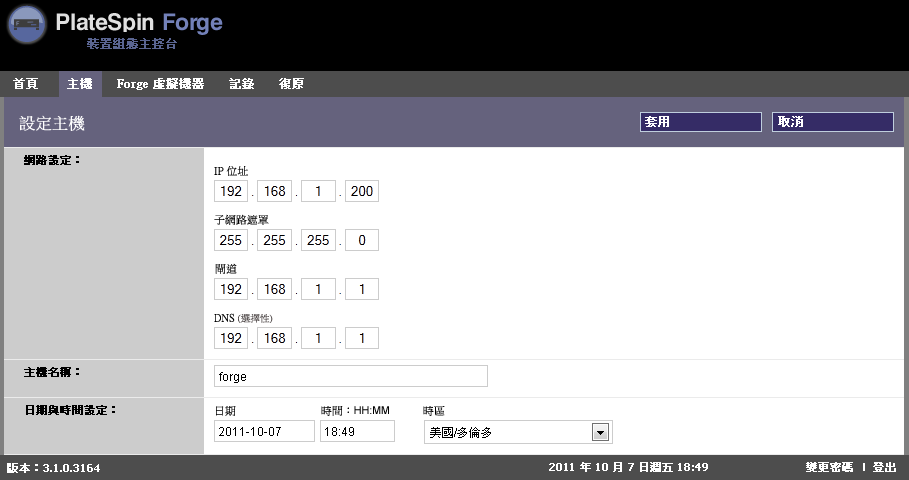Click subnet mask last octet field 0
This screenshot has width=909, height=480.
362,240
